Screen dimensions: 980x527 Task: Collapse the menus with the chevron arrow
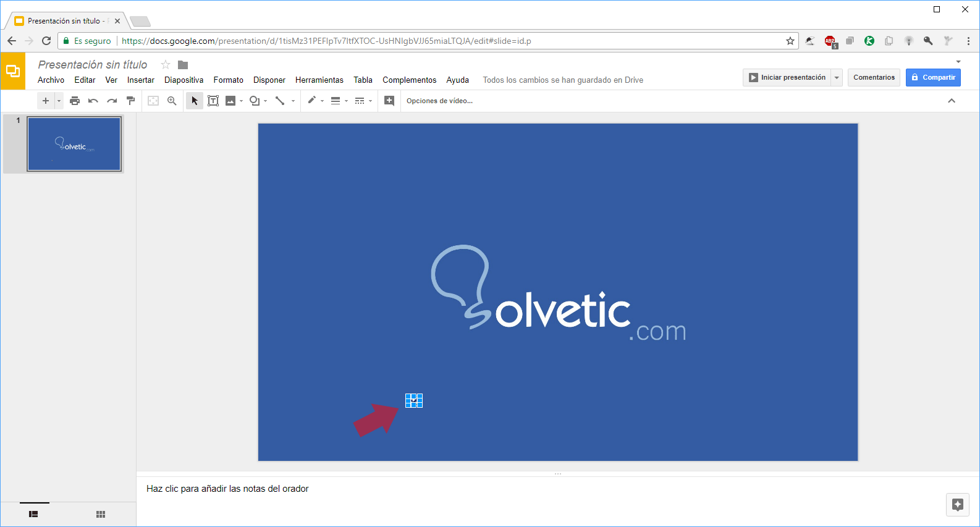click(x=952, y=101)
